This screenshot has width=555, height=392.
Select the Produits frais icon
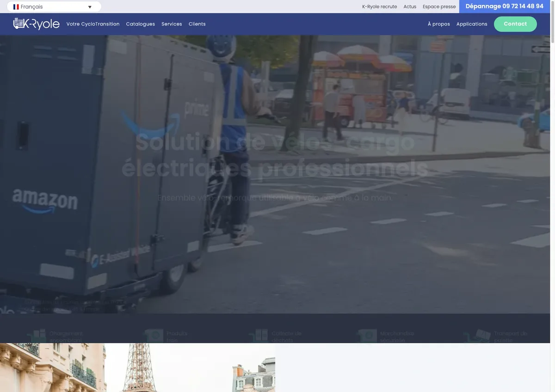tap(154, 336)
